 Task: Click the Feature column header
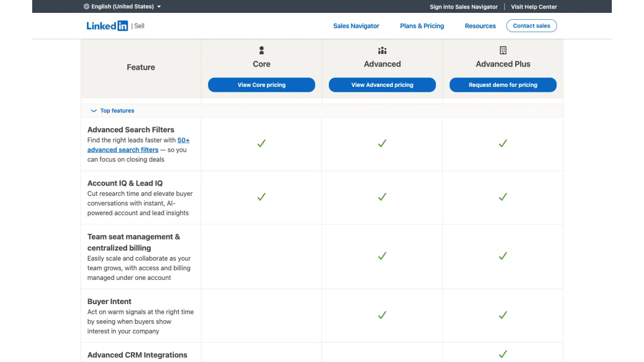[141, 67]
